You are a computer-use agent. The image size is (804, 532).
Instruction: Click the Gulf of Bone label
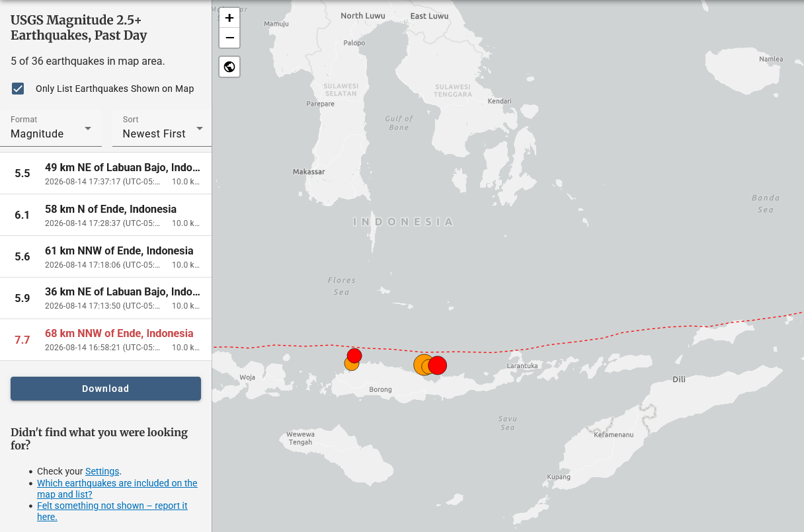[x=399, y=123]
